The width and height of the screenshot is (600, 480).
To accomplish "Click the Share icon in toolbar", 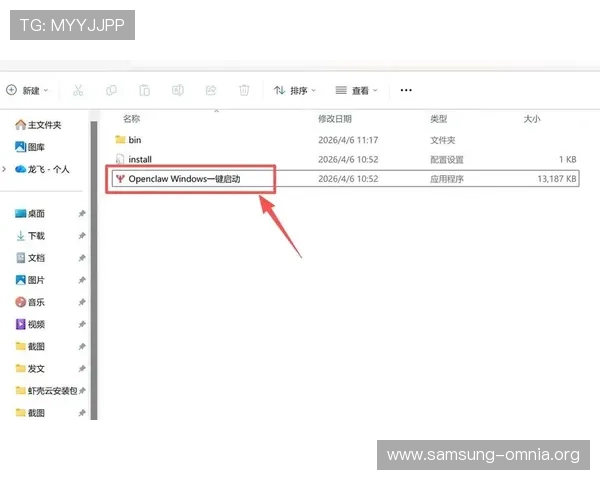I will coord(211,90).
